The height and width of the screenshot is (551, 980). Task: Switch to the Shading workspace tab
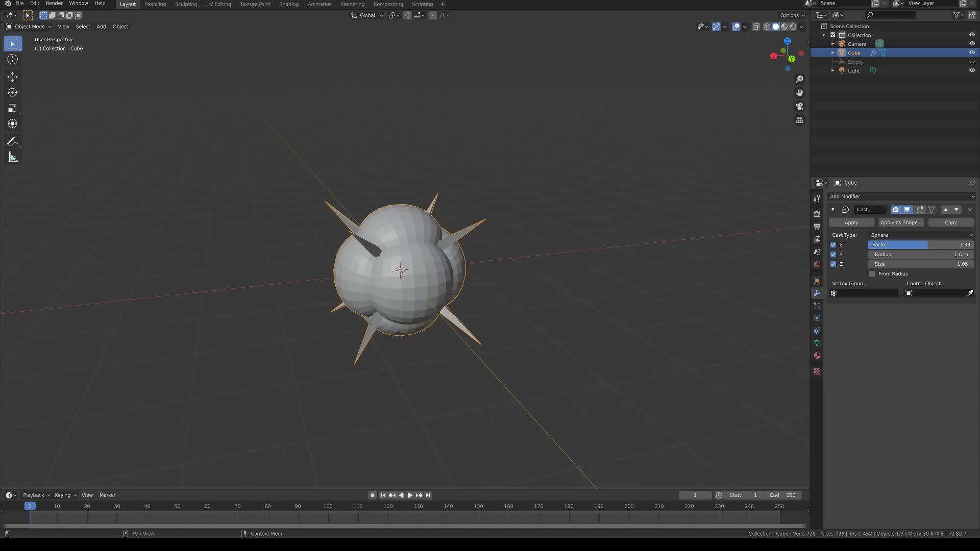click(289, 4)
